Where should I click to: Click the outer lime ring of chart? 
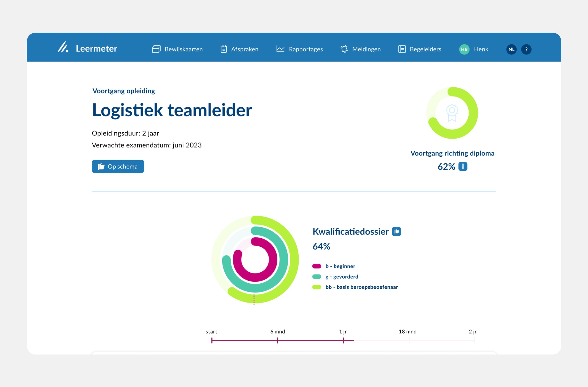(x=294, y=259)
